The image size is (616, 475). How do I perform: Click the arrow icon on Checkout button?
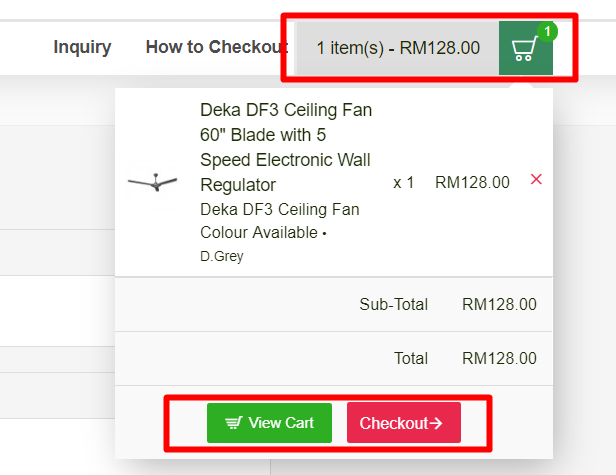coord(436,423)
